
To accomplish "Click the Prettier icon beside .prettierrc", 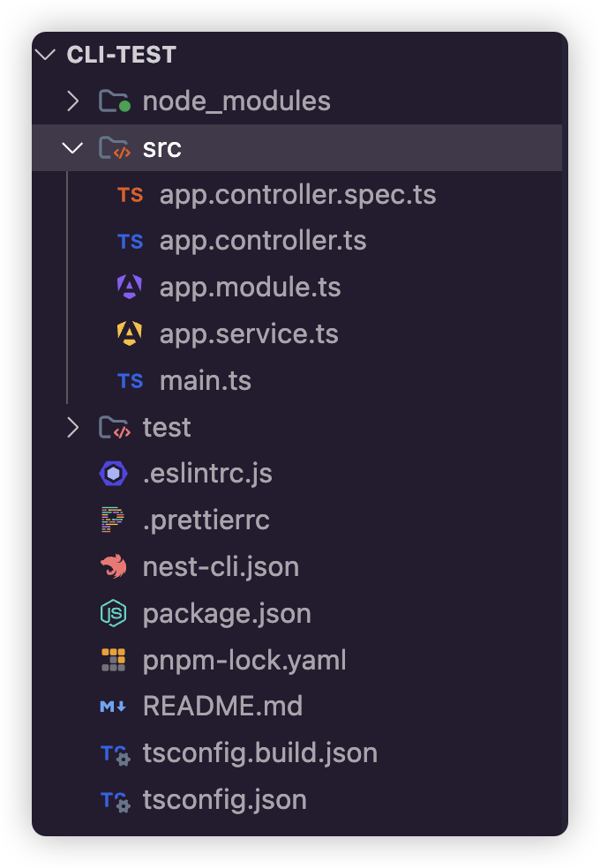I will tap(113, 520).
